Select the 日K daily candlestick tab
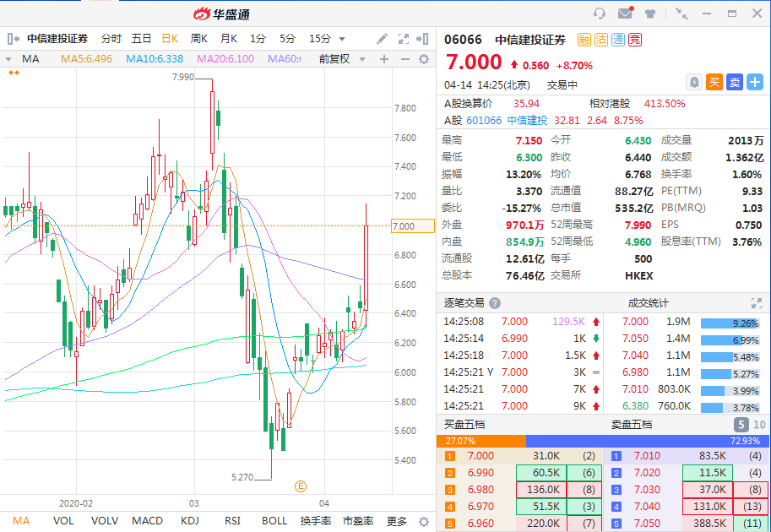 pos(170,39)
